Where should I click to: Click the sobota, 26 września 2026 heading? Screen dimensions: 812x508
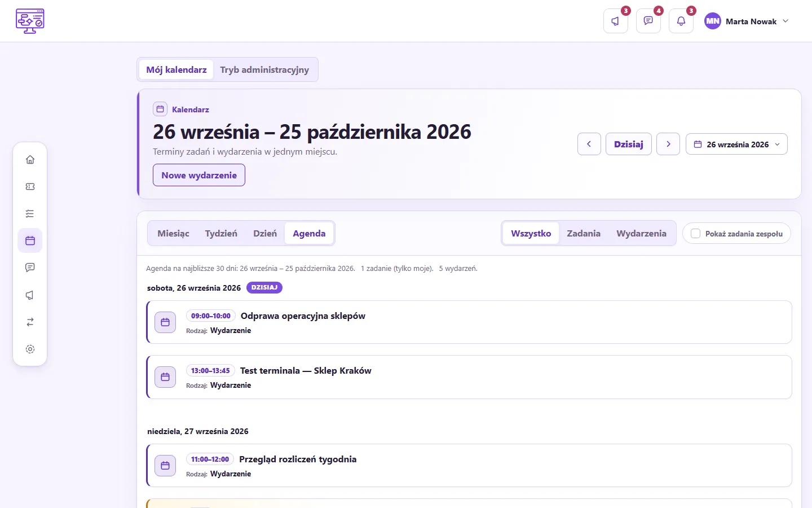(x=194, y=288)
